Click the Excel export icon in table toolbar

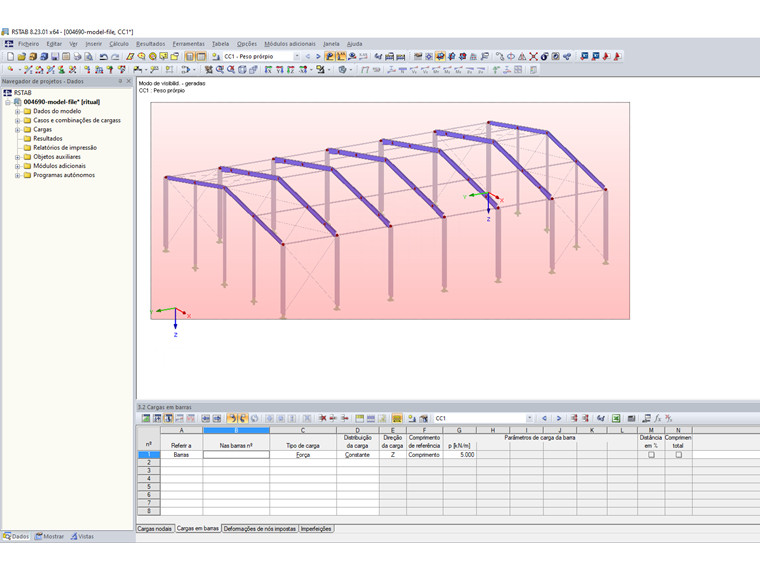(x=616, y=418)
